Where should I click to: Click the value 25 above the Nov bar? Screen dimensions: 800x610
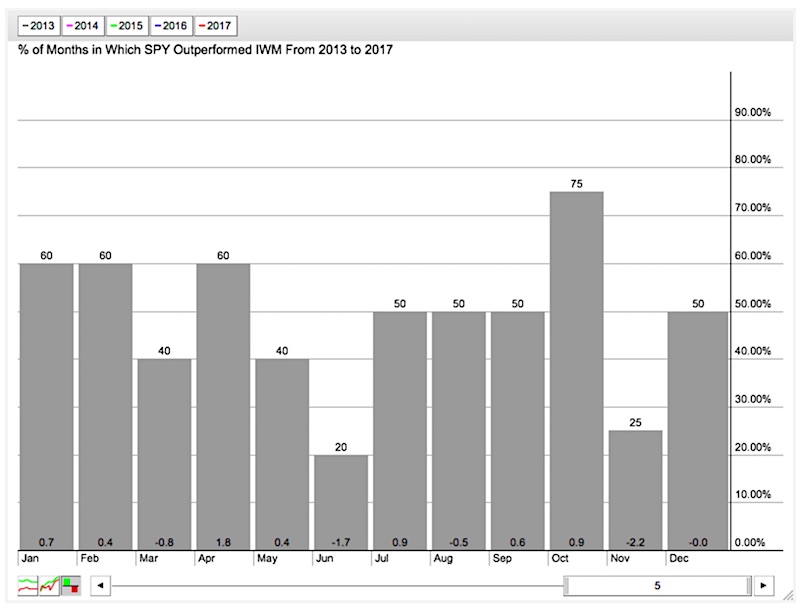pyautogui.click(x=635, y=423)
